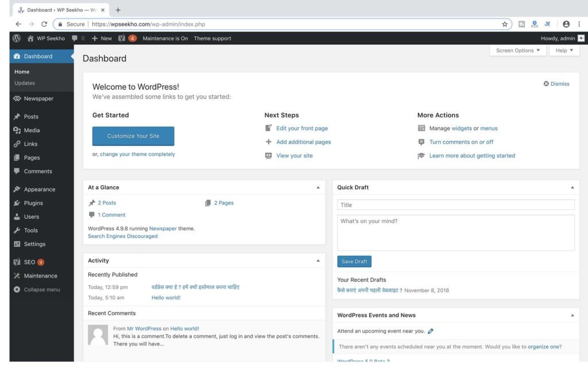Click Add additional pages link

click(x=303, y=142)
